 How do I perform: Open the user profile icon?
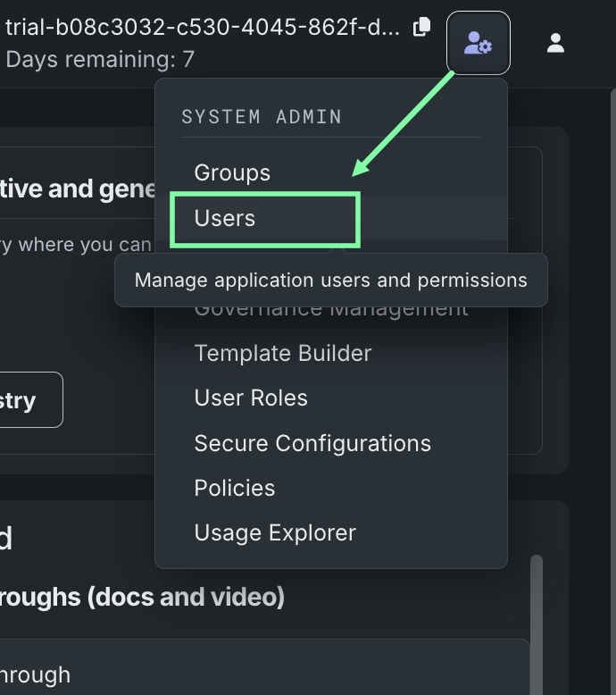click(555, 43)
